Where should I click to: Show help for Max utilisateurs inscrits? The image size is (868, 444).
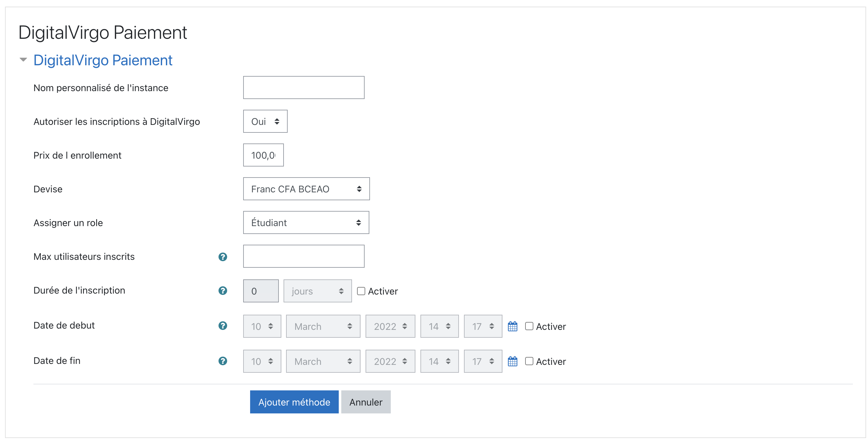point(223,257)
